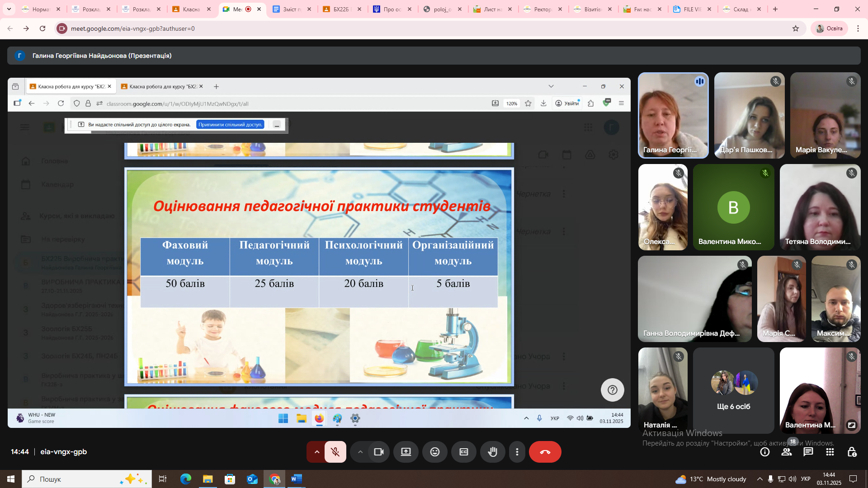
Task: Open the activities grid icon
Action: click(830, 452)
